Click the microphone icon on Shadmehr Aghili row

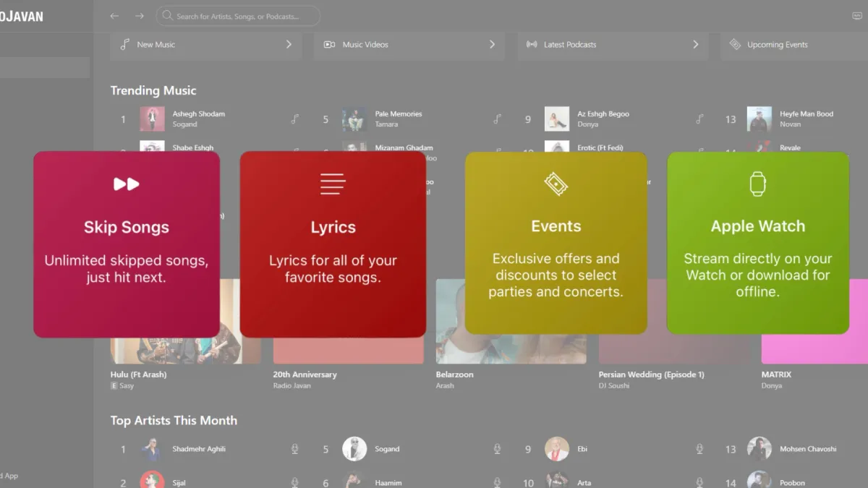294,449
